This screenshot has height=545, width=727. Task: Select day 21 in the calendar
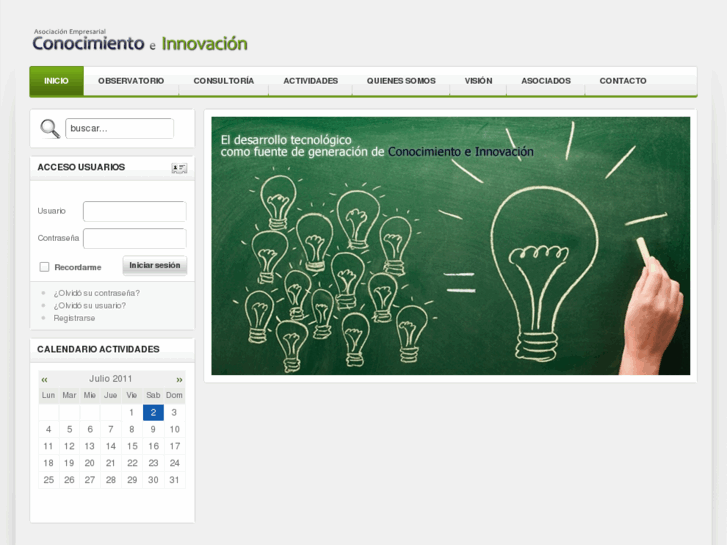click(110, 463)
